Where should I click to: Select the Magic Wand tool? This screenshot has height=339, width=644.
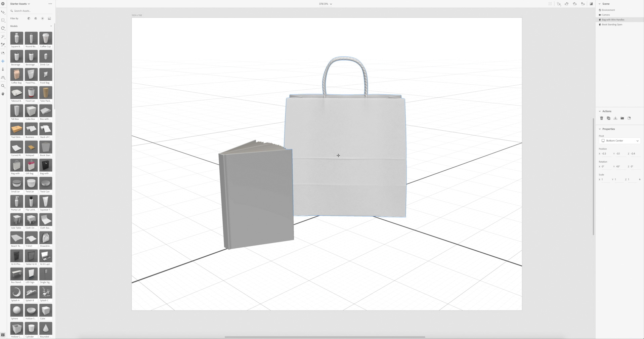pyautogui.click(x=3, y=37)
